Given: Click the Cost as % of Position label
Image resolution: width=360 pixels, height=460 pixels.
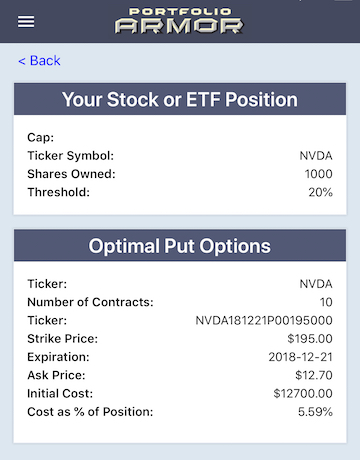Looking at the screenshot, I should (90, 412).
